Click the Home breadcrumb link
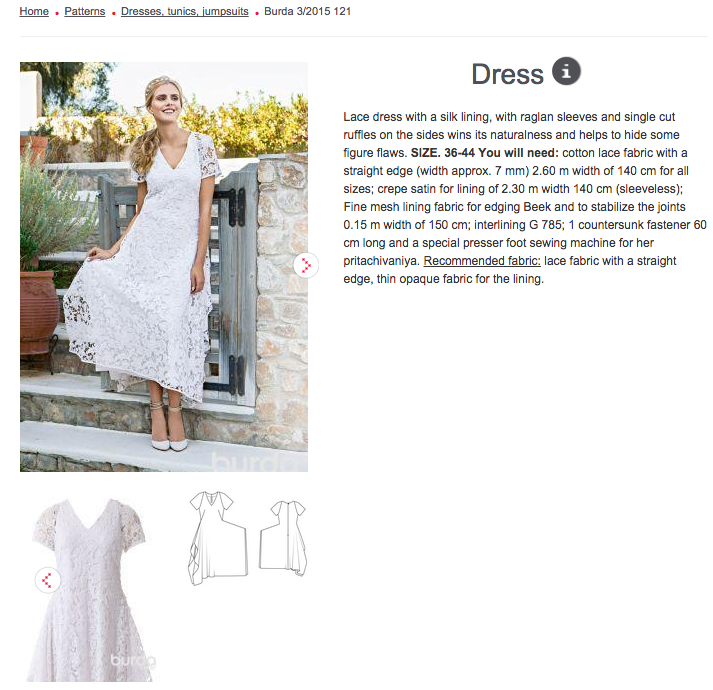The image size is (713, 690). [34, 11]
